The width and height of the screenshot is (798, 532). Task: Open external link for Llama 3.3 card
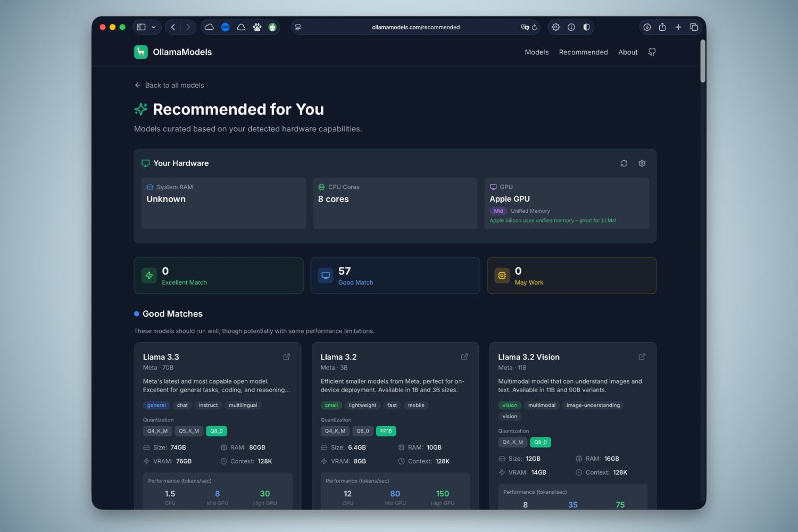coord(287,357)
